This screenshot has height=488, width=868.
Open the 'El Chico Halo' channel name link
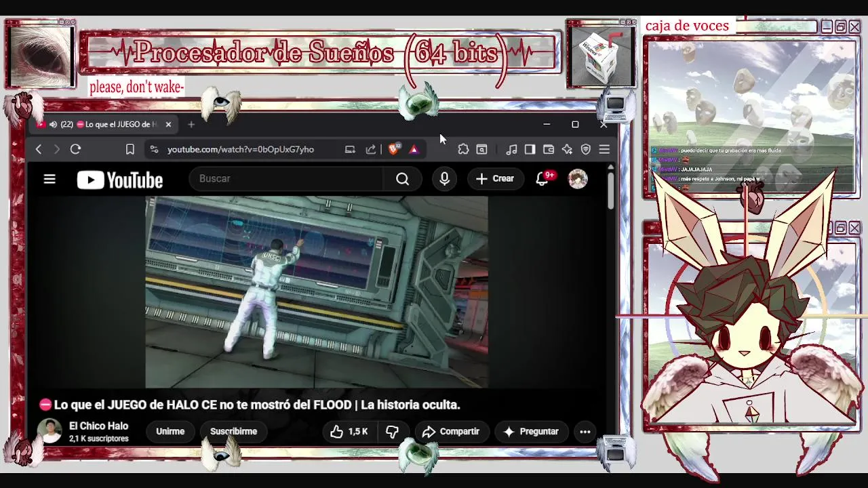pos(98,426)
